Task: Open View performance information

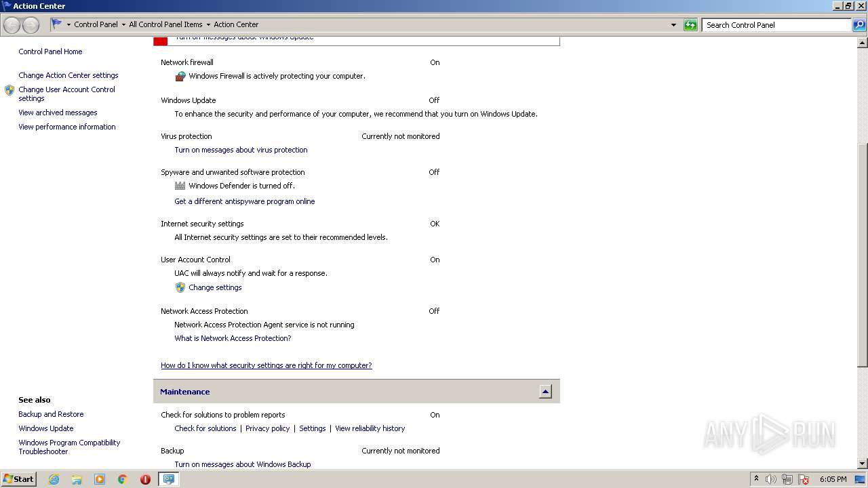Action: pyautogui.click(x=67, y=127)
